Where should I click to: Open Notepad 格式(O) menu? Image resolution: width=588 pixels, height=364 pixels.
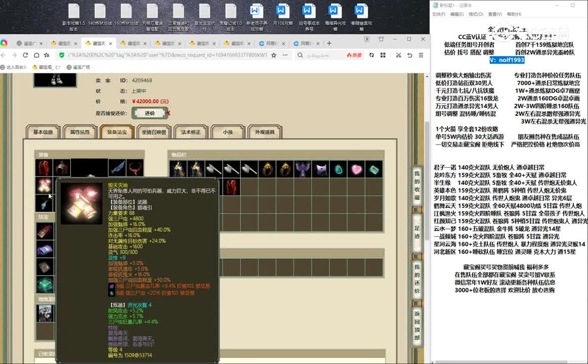coord(476,14)
